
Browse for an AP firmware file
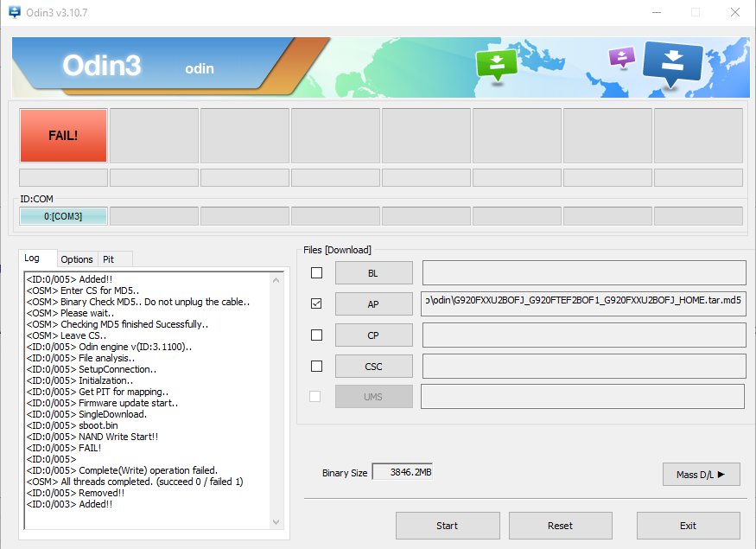[373, 304]
